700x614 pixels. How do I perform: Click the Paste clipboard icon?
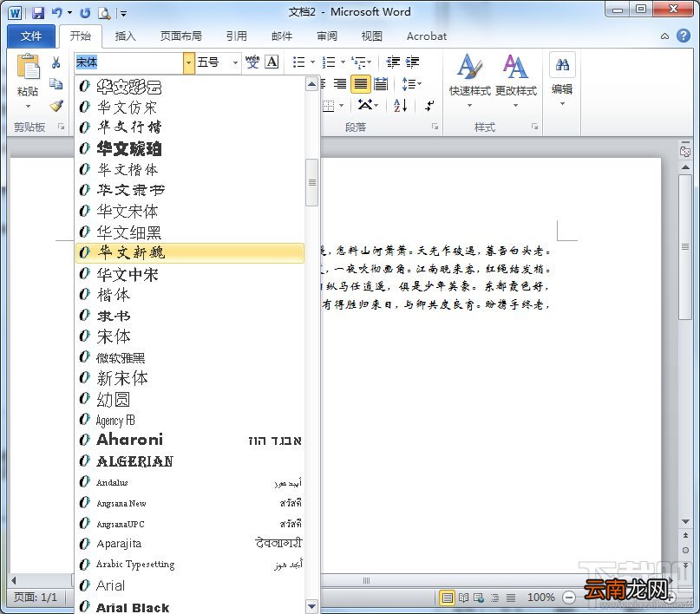[x=28, y=67]
